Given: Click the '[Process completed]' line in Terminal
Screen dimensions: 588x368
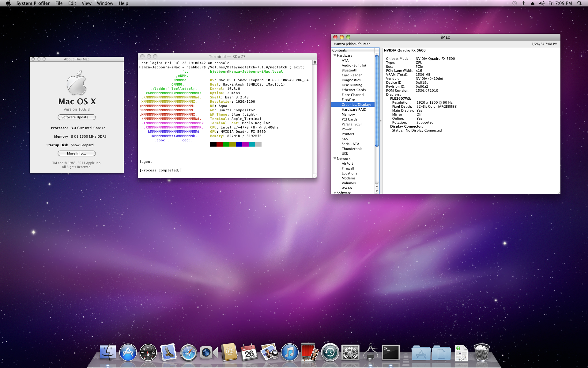Looking at the screenshot, I should pos(160,170).
